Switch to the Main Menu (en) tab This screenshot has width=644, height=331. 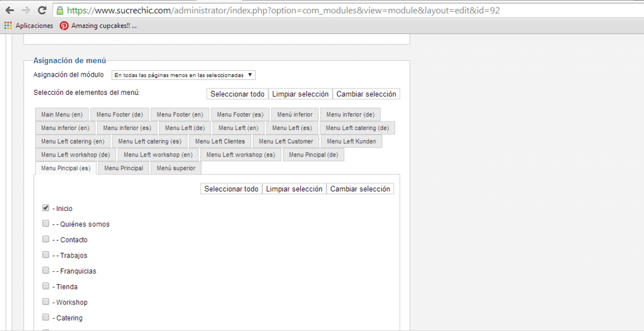click(x=61, y=114)
